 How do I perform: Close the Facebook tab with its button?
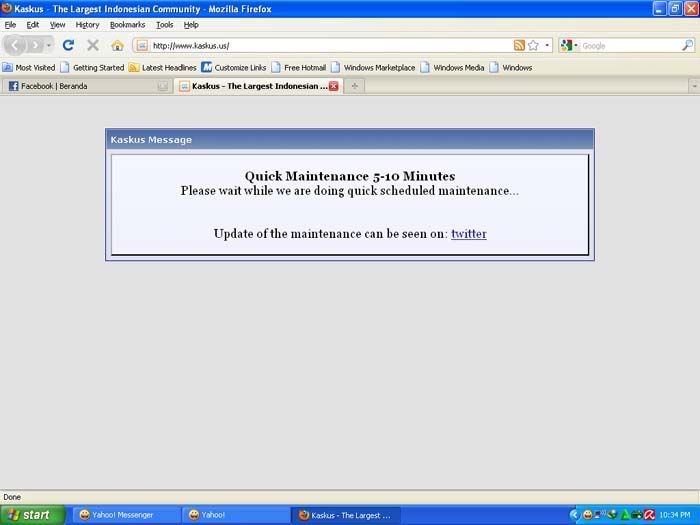point(163,86)
